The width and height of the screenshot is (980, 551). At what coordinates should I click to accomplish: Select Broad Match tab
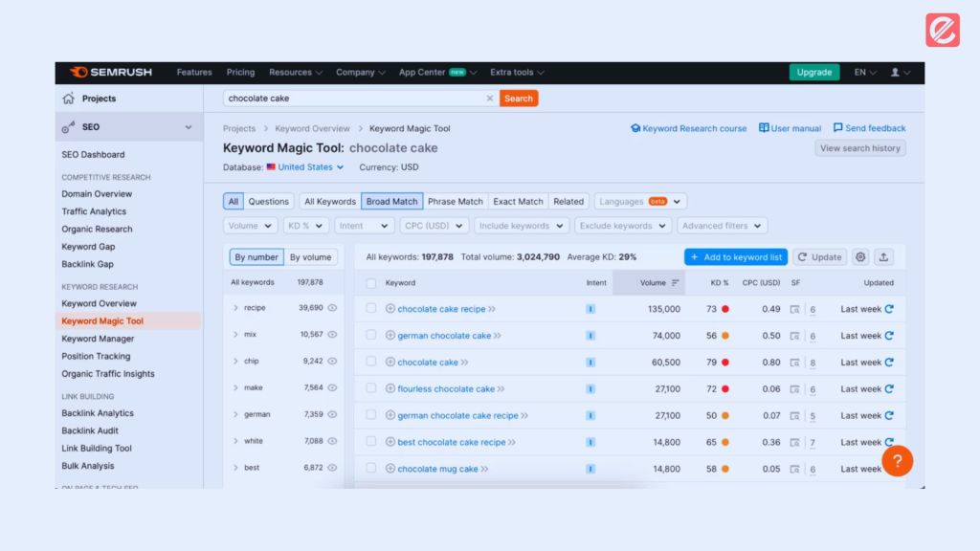391,201
